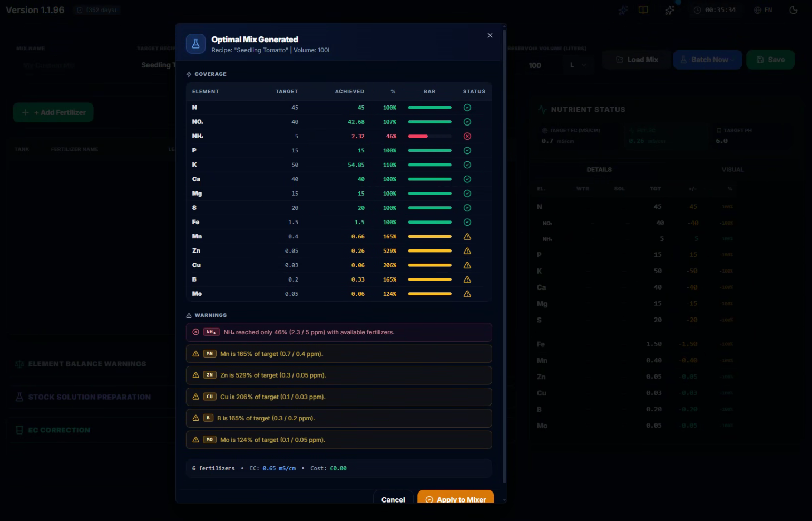Click the Load Mix button
The height and width of the screenshot is (521, 812).
637,60
